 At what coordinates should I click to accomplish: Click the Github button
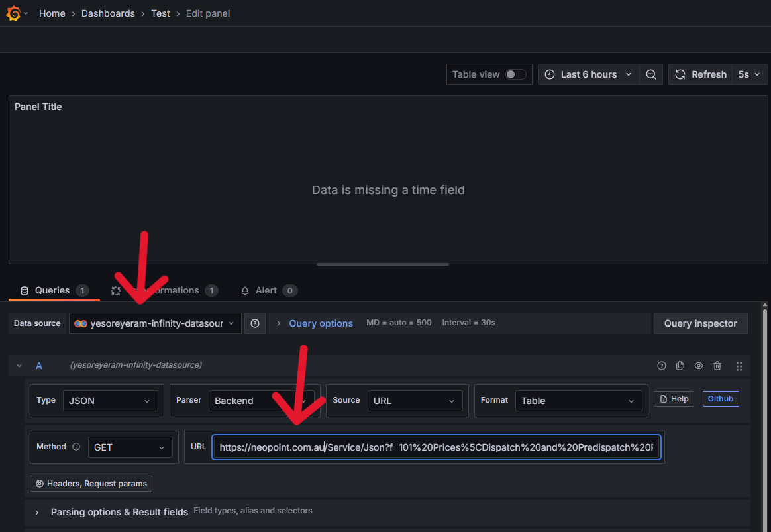720,399
